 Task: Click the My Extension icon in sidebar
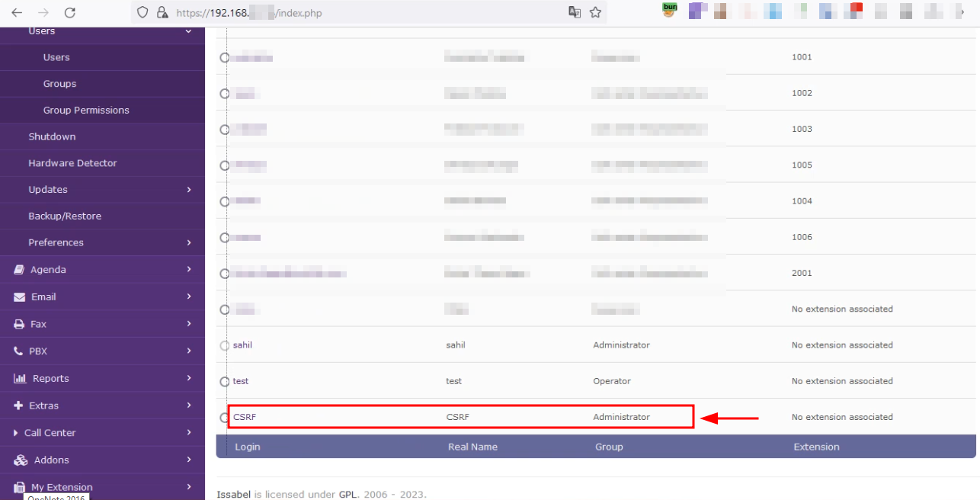pyautogui.click(x=19, y=487)
